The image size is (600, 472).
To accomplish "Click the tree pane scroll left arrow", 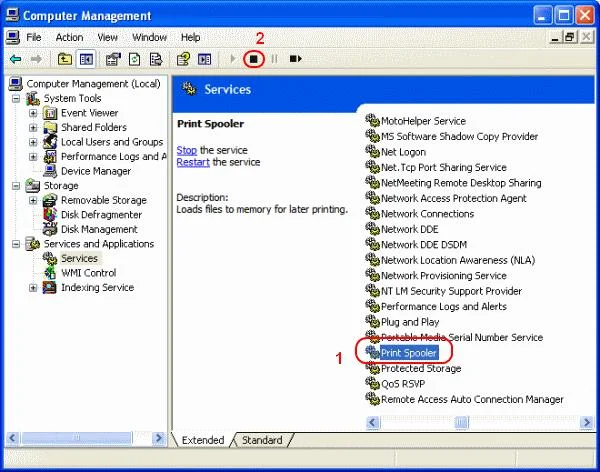I will tap(12, 438).
